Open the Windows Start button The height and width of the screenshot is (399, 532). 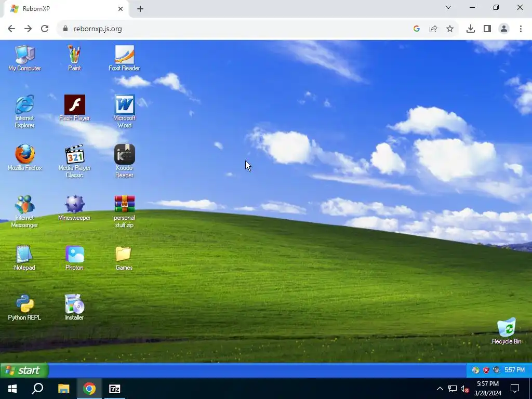[12, 389]
